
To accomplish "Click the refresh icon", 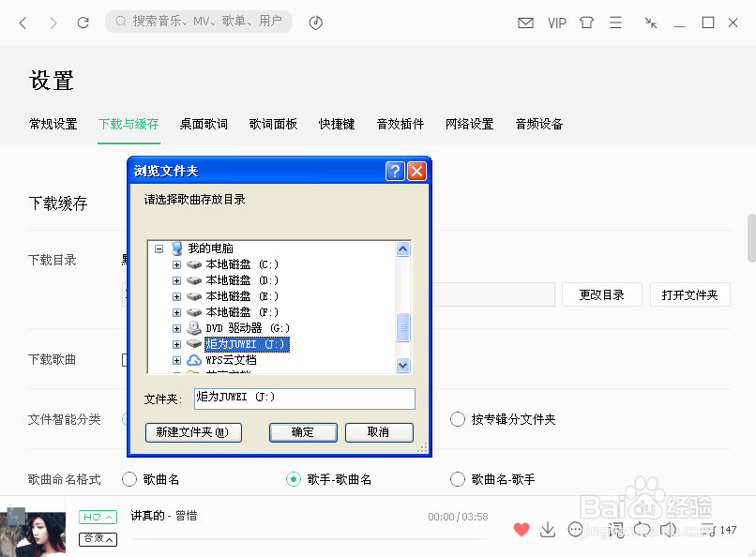I will [83, 23].
